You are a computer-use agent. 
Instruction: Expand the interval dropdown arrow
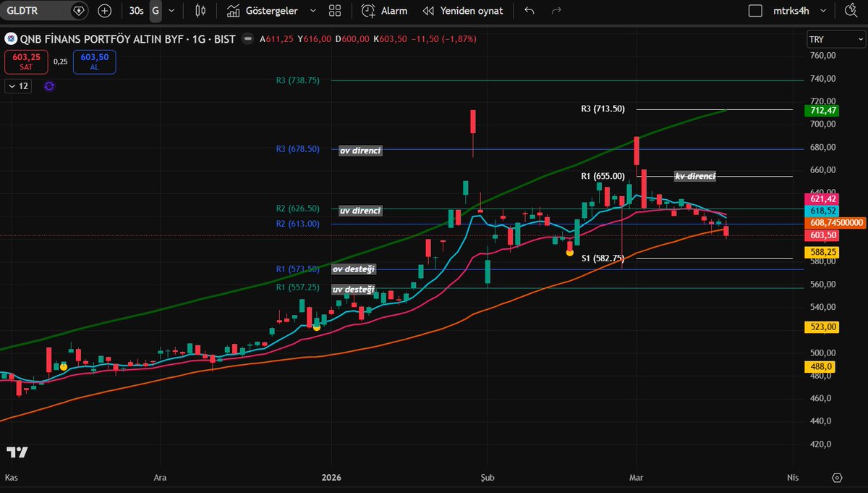tap(173, 11)
